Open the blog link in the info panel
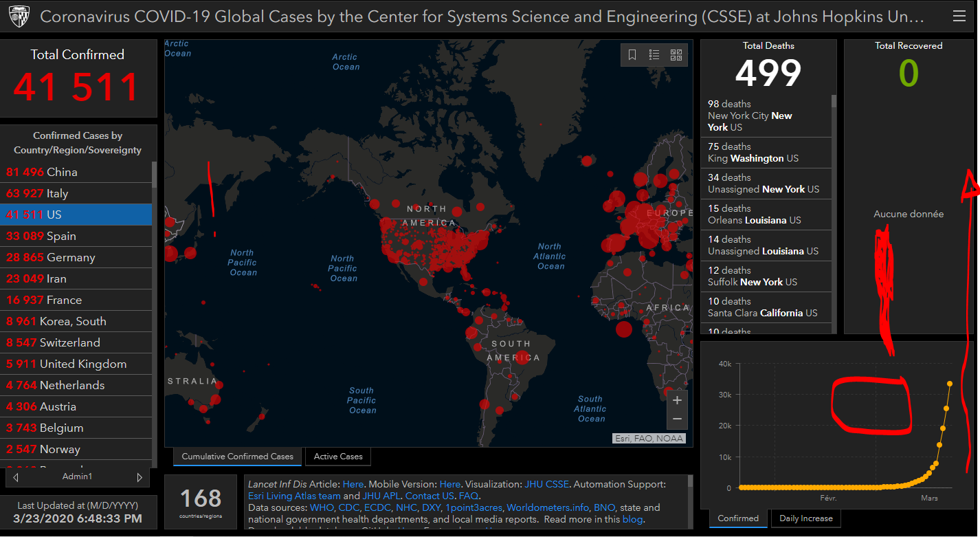Image resolution: width=980 pixels, height=537 pixels. click(632, 519)
